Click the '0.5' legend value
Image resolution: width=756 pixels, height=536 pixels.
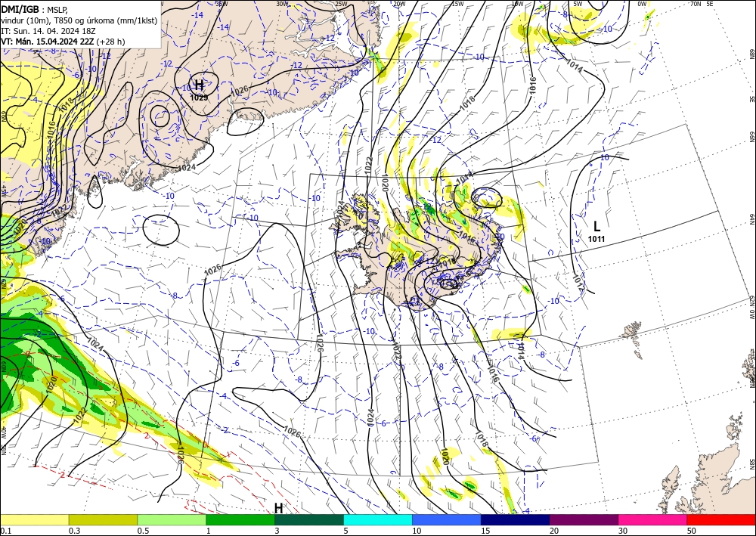[143, 531]
